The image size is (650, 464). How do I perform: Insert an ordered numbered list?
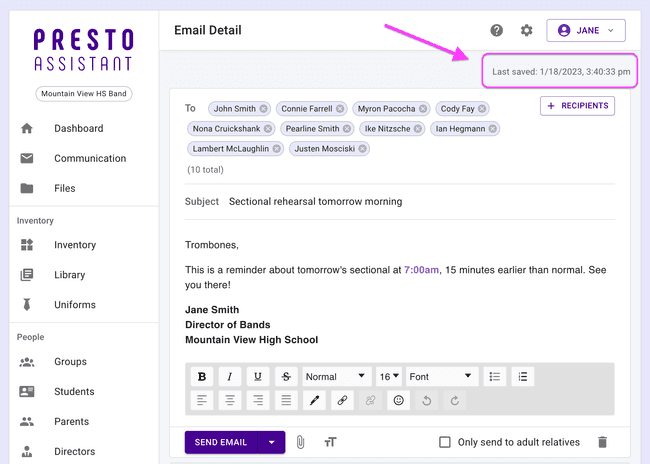(523, 377)
